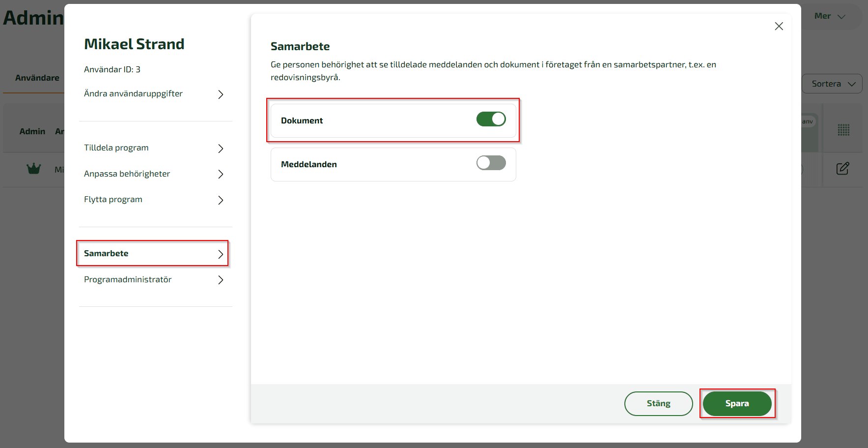The image size is (868, 448).
Task: Click the chevron next to Ändra användaruppgifter
Action: click(x=221, y=94)
